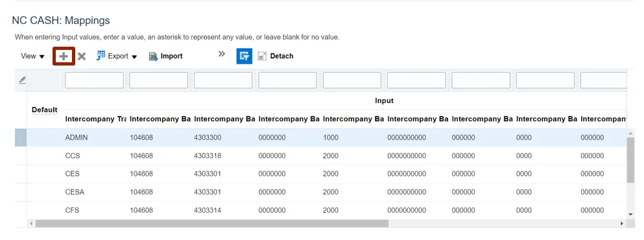Screen dimensions: 644x240
Task: Expand the Export dropdown arrow
Action: pyautogui.click(x=134, y=56)
